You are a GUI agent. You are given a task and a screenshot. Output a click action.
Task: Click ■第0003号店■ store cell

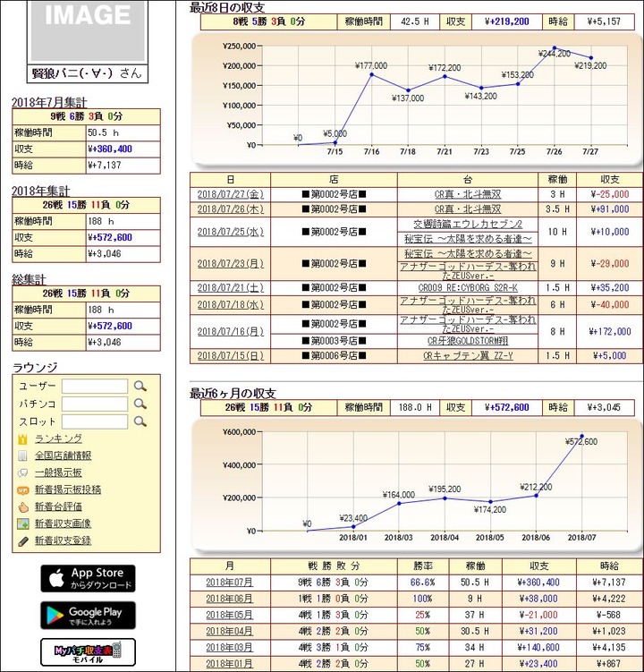[x=334, y=341]
